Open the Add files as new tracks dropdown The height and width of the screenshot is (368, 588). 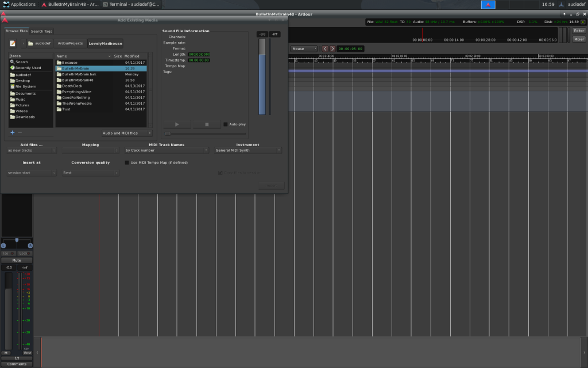pos(32,151)
